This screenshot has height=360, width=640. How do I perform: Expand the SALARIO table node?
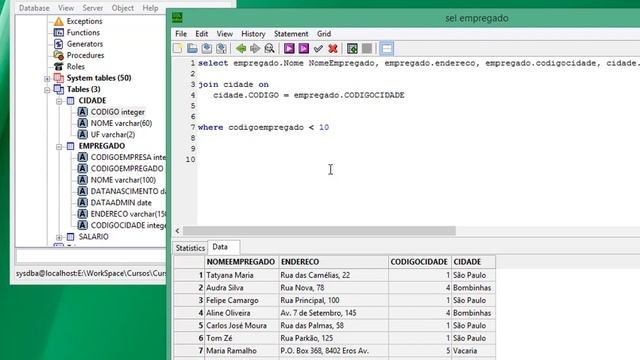click(x=59, y=237)
